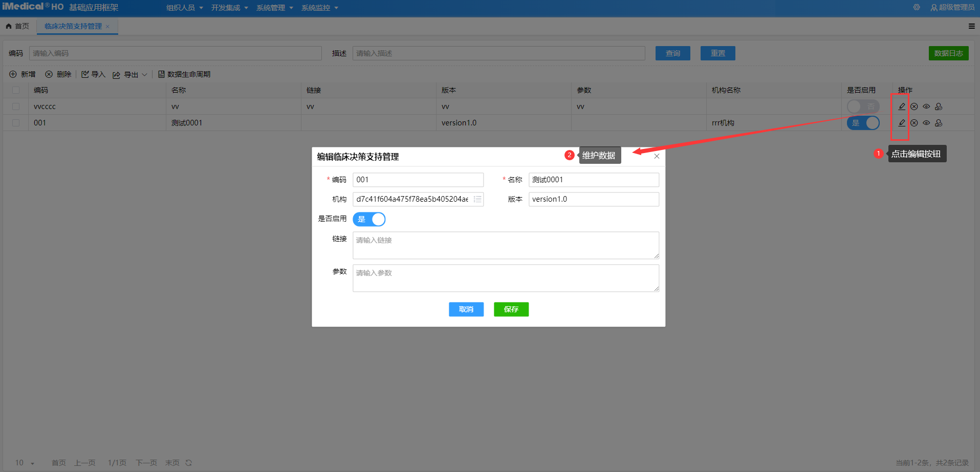Screen dimensions: 980x472
Task: Toggle the enabled switch for row 001
Action: (x=863, y=123)
